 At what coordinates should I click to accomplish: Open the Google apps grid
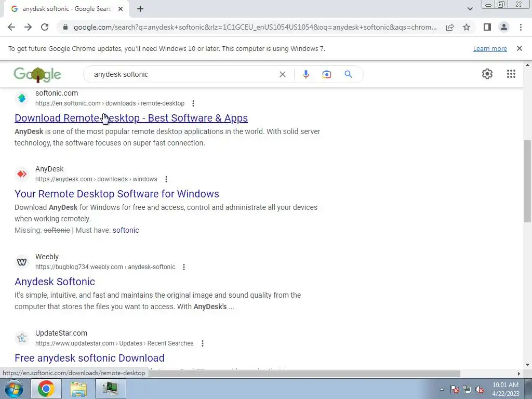click(511, 74)
